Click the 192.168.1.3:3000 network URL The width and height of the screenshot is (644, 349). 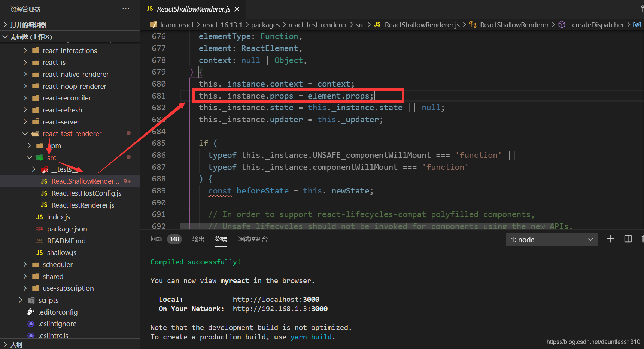[280, 309]
